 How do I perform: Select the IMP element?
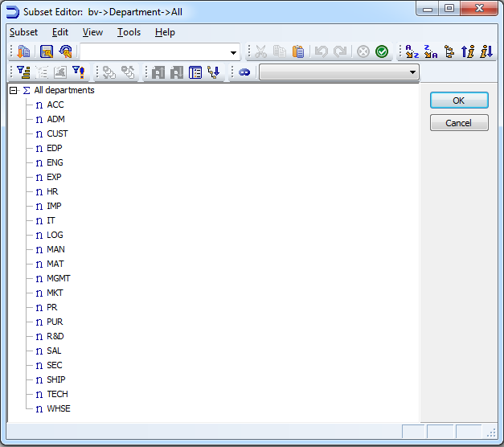click(x=54, y=206)
